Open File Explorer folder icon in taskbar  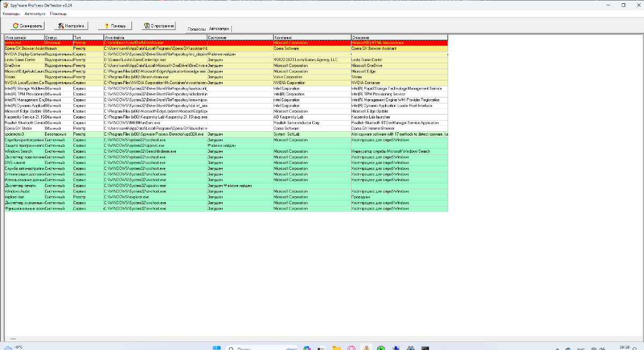pyautogui.click(x=336, y=347)
